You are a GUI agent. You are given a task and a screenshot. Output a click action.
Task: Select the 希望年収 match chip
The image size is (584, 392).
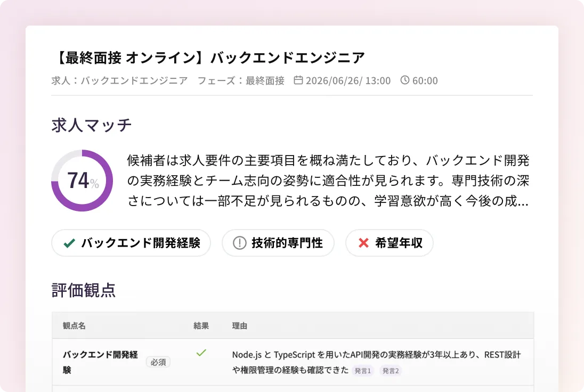pyautogui.click(x=389, y=243)
